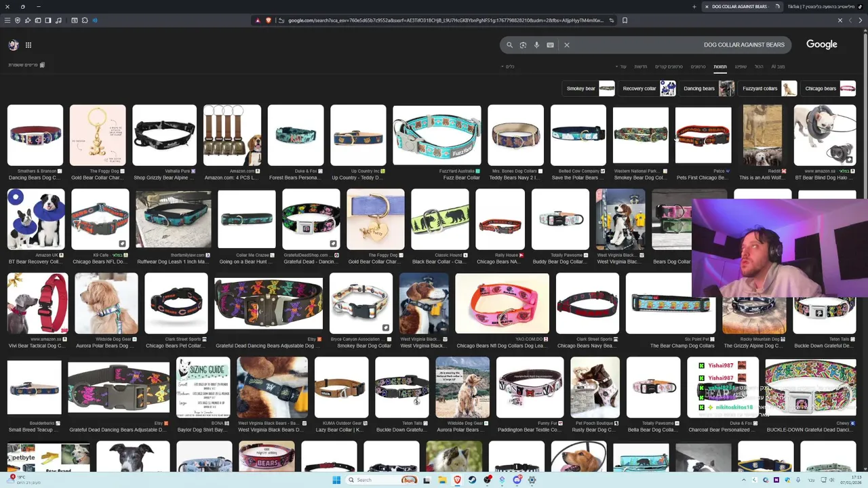Image resolution: width=868 pixels, height=488 pixels.
Task: Open the Gold Bear Collar Charm image
Action: click(98, 135)
